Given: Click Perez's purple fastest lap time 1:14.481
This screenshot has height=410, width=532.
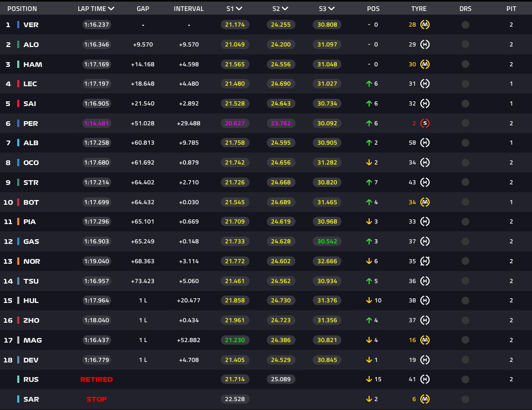Looking at the screenshot, I should 96,123.
